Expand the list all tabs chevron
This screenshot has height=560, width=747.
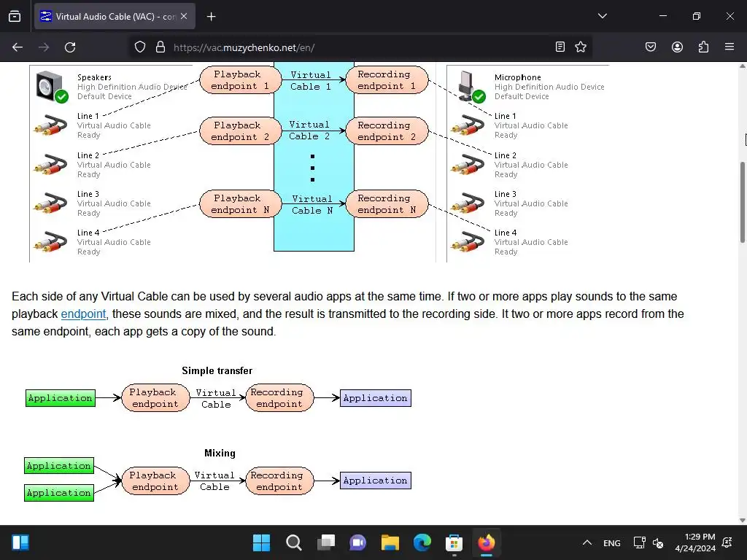click(x=603, y=16)
